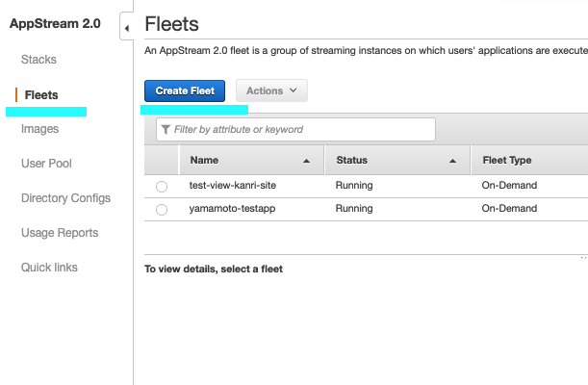Focus the Filter by attribute or keyword field
The height and width of the screenshot is (385, 588).
point(295,130)
